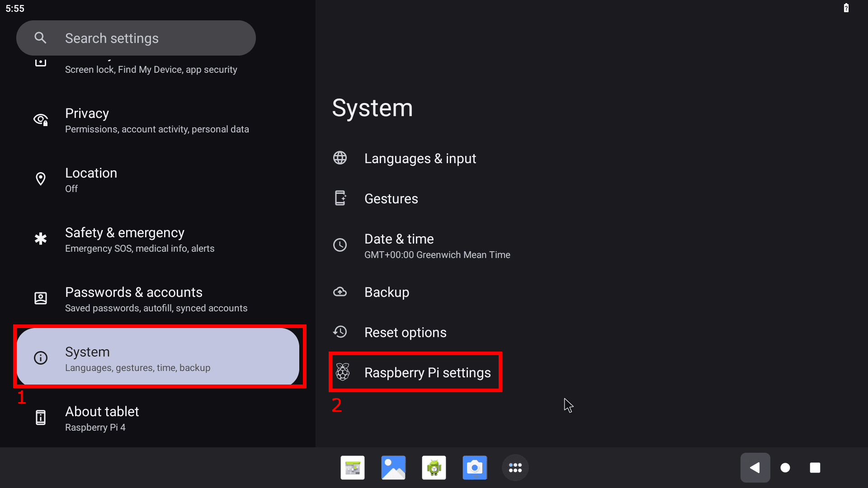Click the Safety & emergency asterisk icon

pyautogui.click(x=41, y=239)
